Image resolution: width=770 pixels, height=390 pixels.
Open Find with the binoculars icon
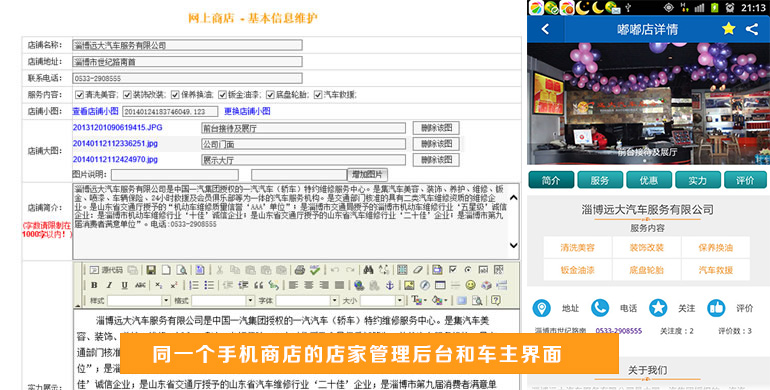(x=368, y=270)
